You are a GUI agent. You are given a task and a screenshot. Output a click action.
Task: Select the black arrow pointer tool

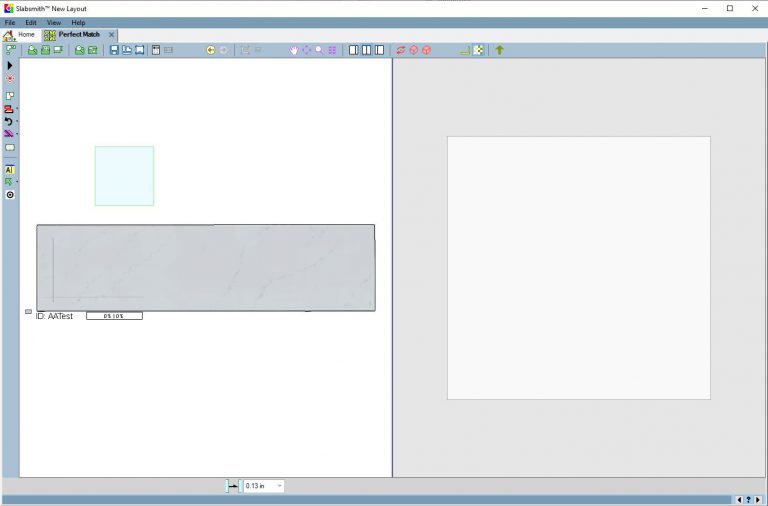coord(10,65)
